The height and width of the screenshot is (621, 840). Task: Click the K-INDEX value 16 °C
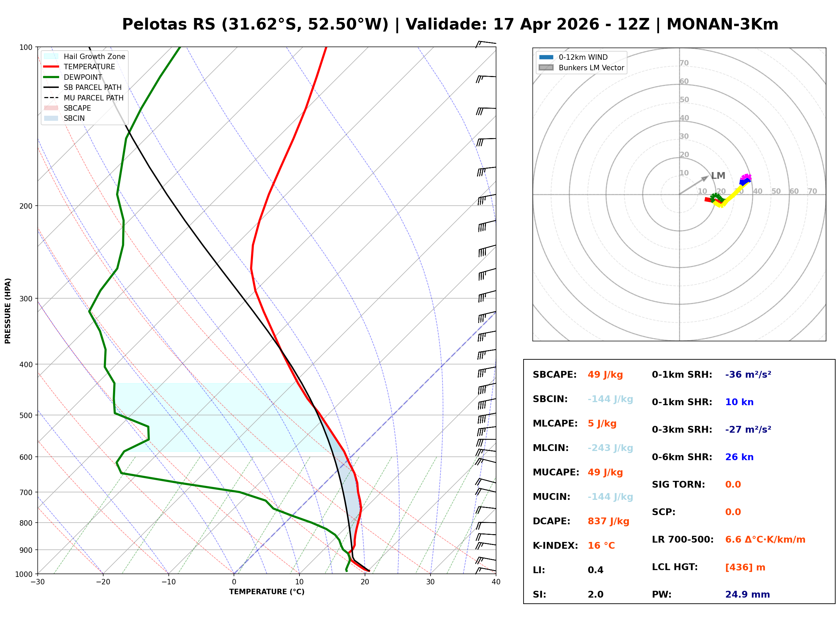(601, 546)
